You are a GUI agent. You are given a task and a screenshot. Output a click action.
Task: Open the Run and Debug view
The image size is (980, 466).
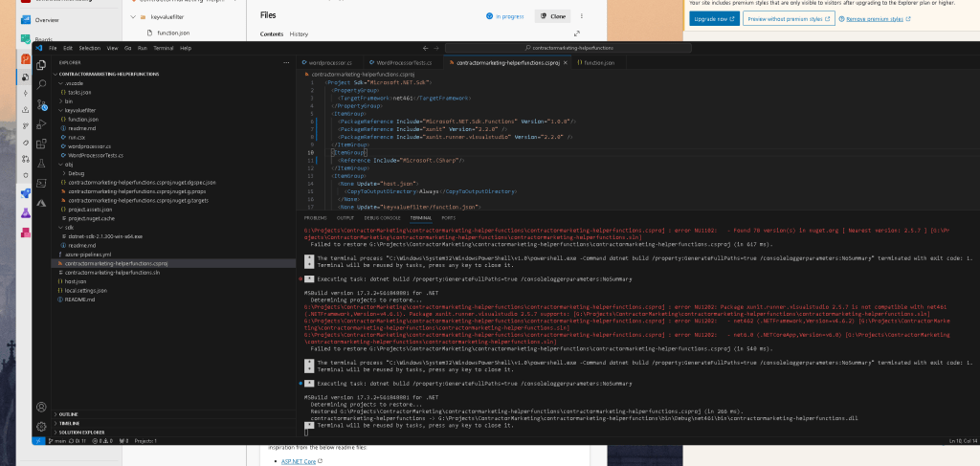click(41, 123)
